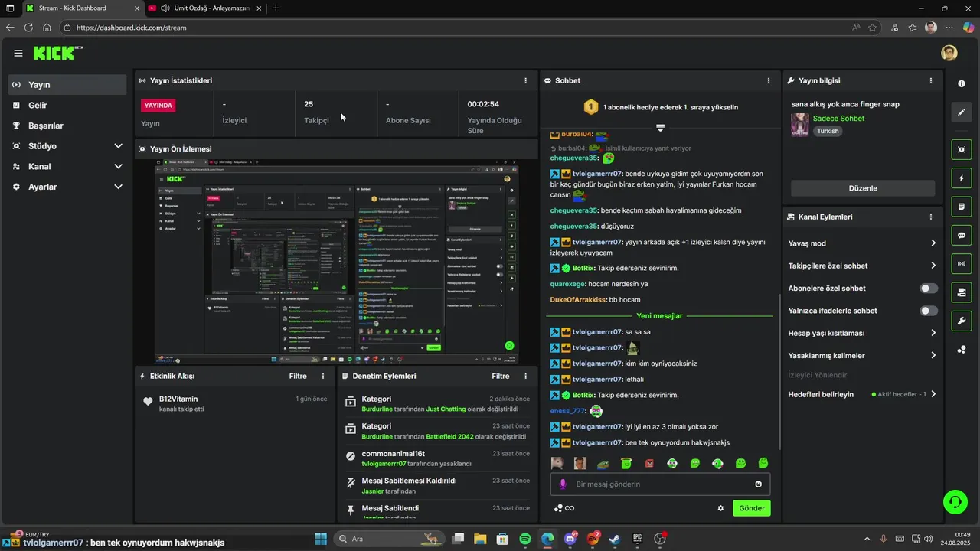The height and width of the screenshot is (551, 980).
Task: Select Gelir in left sidebar
Action: [x=67, y=106]
